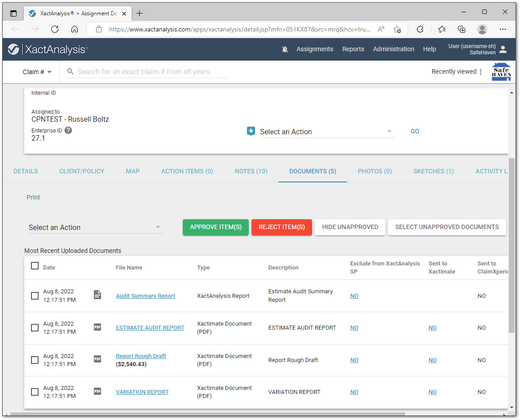
Task: Click the Enterprise ID help question mark icon
Action: [68, 130]
